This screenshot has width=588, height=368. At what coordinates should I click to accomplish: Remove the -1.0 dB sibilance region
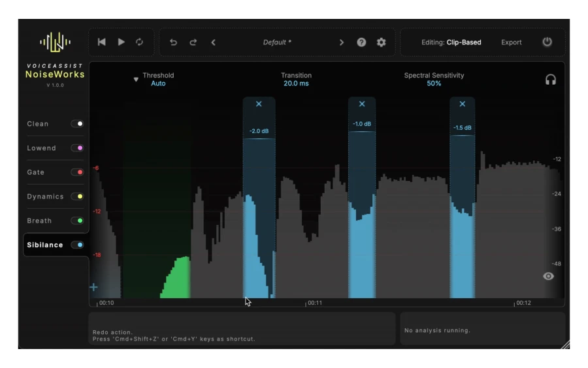click(x=362, y=104)
